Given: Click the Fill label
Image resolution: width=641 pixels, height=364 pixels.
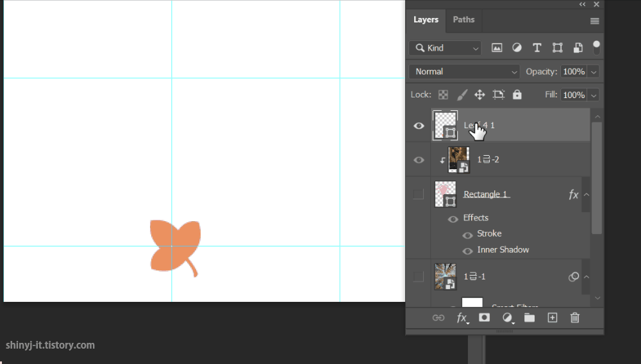Looking at the screenshot, I should (x=551, y=95).
